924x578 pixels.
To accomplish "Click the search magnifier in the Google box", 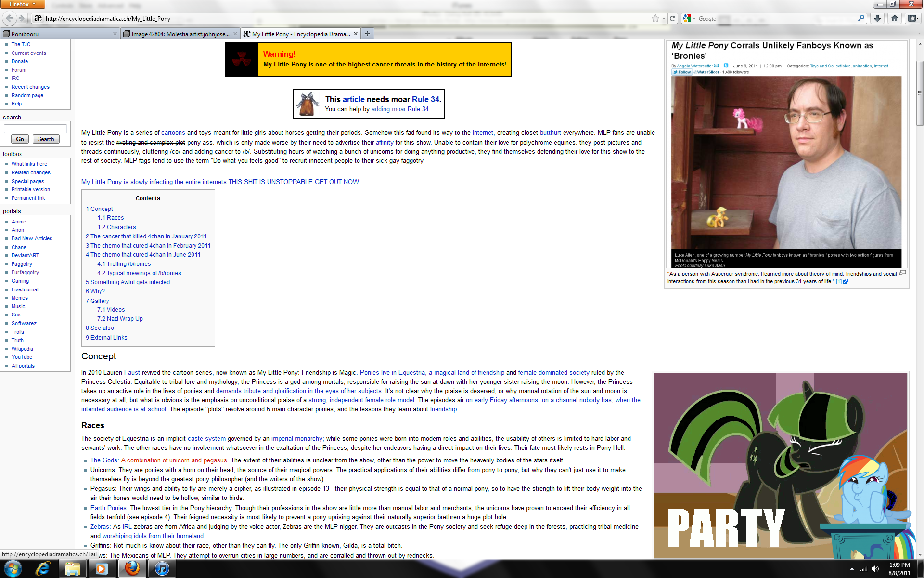I will click(861, 18).
